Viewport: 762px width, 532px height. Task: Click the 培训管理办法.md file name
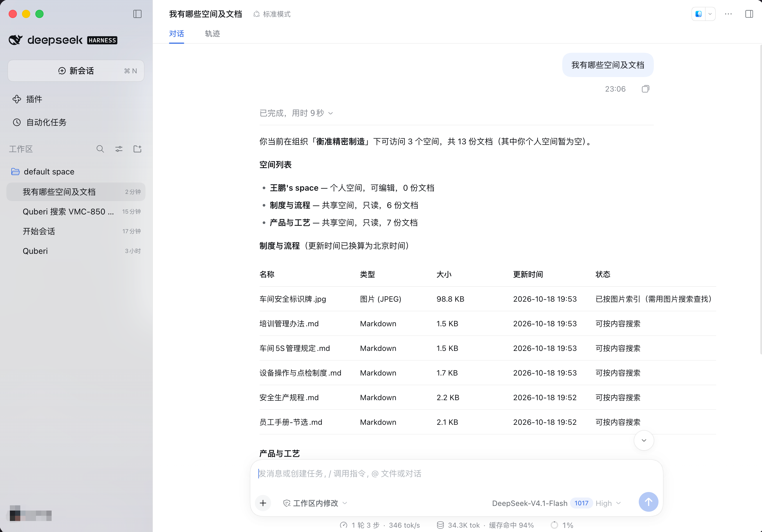point(289,323)
